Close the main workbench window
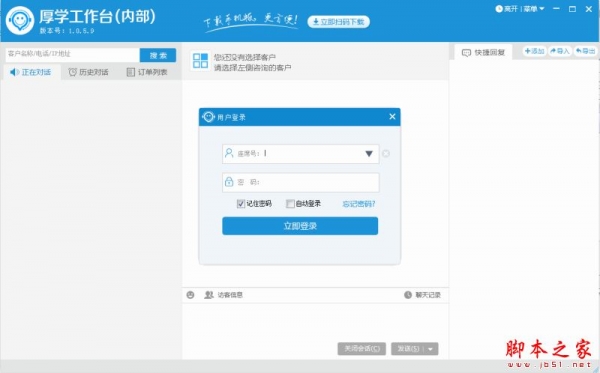Screen dimensions: 600x373 pos(589,9)
